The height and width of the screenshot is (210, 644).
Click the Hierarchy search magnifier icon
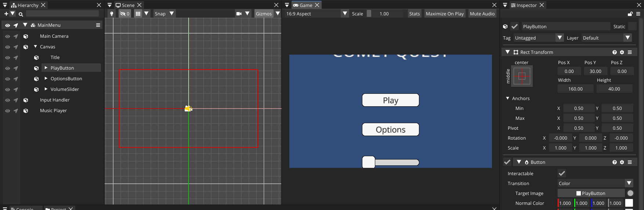tap(21, 14)
